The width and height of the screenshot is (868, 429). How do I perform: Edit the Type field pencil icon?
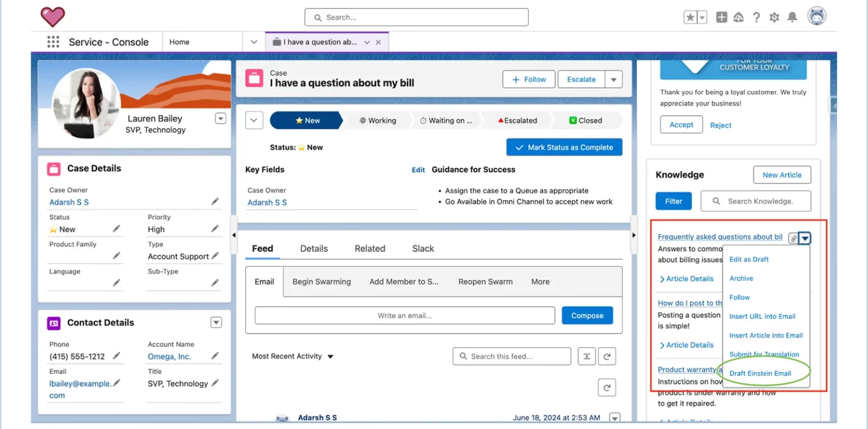[x=215, y=256]
